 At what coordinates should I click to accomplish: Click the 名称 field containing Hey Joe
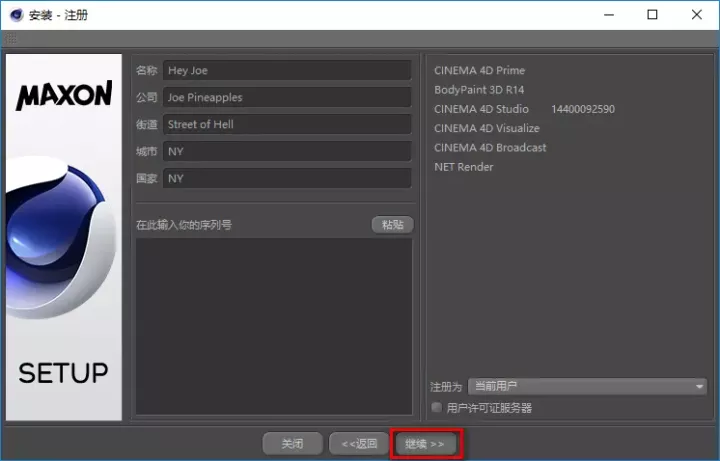click(287, 70)
